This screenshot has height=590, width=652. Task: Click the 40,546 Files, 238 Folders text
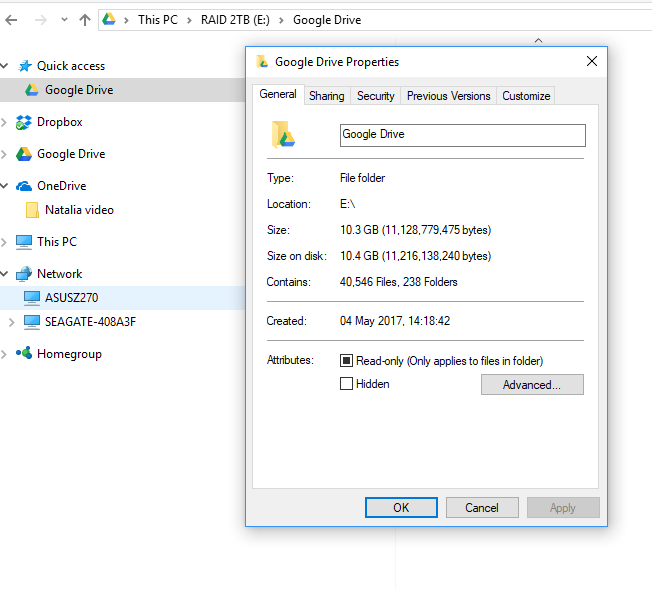click(x=398, y=282)
